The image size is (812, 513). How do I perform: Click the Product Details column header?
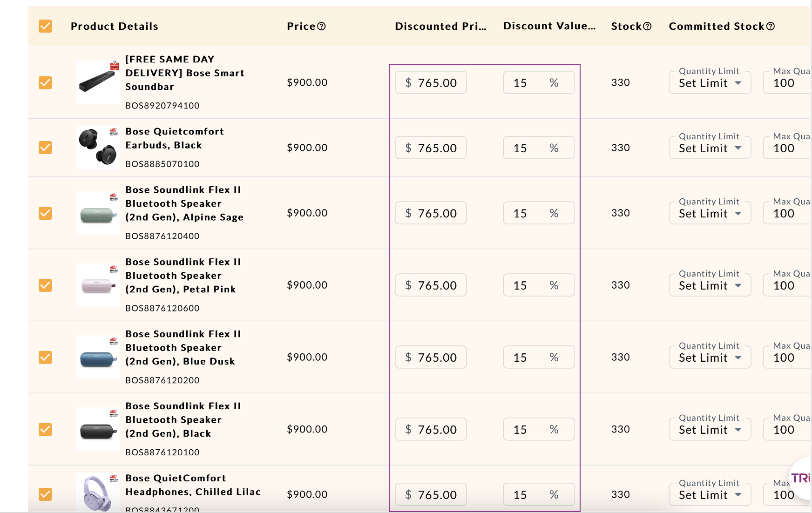point(115,27)
